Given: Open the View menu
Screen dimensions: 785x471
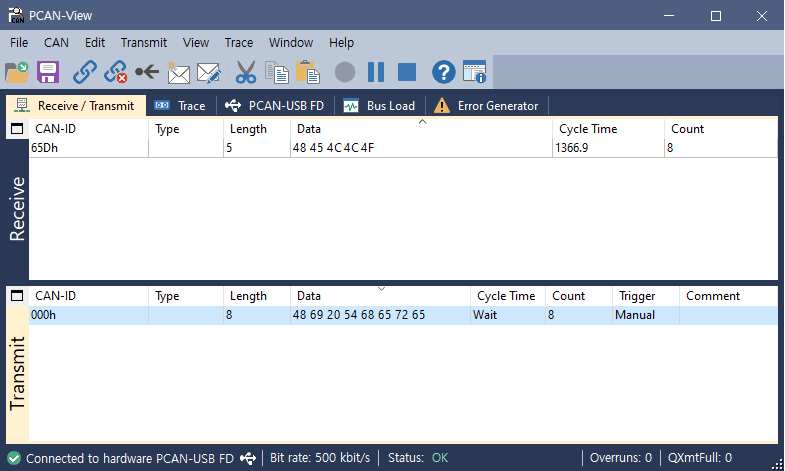Looking at the screenshot, I should point(196,43).
